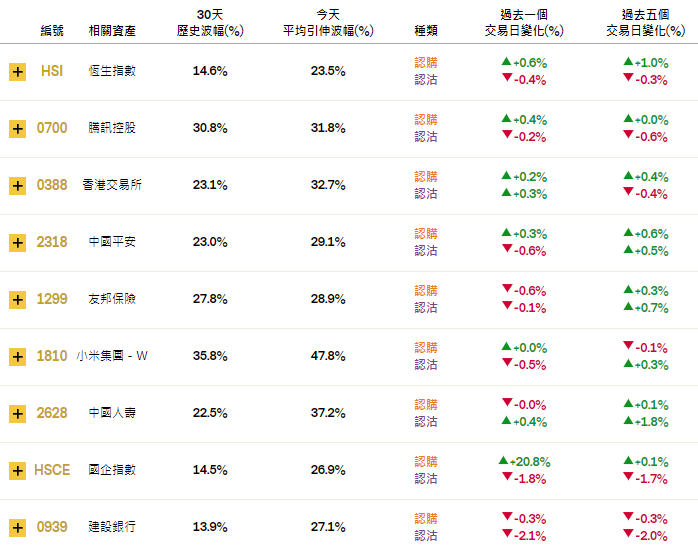698x553 pixels.
Task: Sort by 30天歷史波幅 column header
Action: click(210, 23)
